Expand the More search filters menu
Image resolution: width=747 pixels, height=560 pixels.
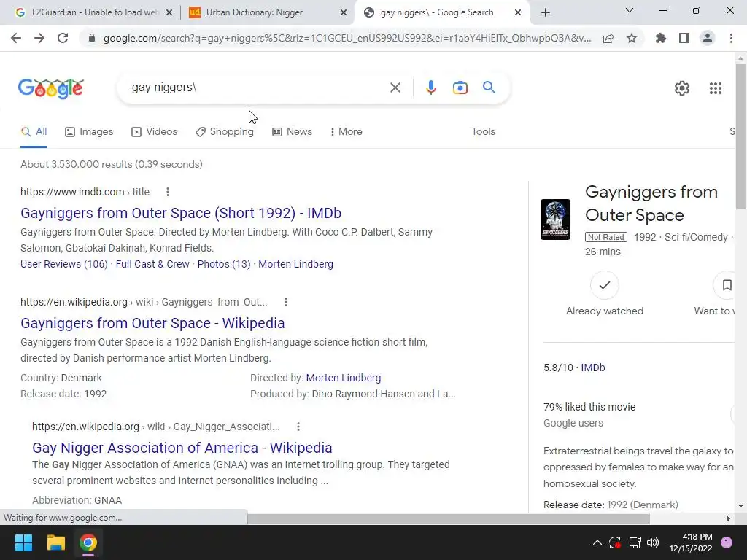pos(346,132)
